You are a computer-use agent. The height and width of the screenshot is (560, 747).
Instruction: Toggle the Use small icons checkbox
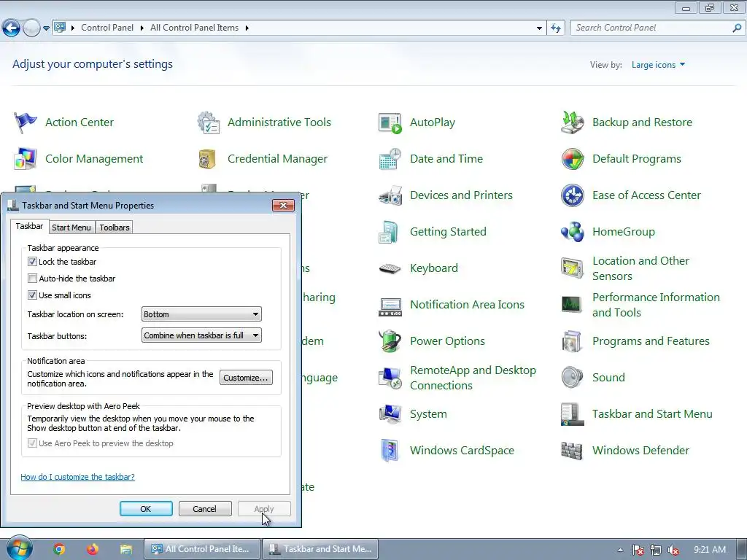32,295
